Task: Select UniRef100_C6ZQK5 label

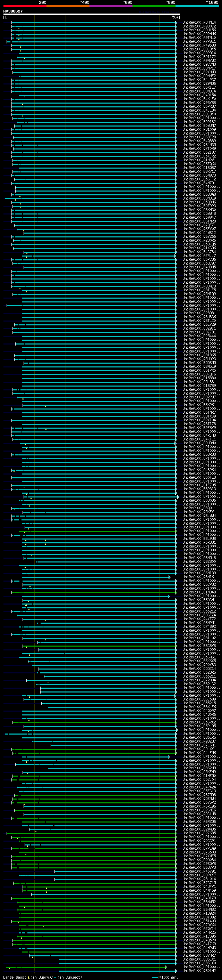Action: tap(199, 672)
